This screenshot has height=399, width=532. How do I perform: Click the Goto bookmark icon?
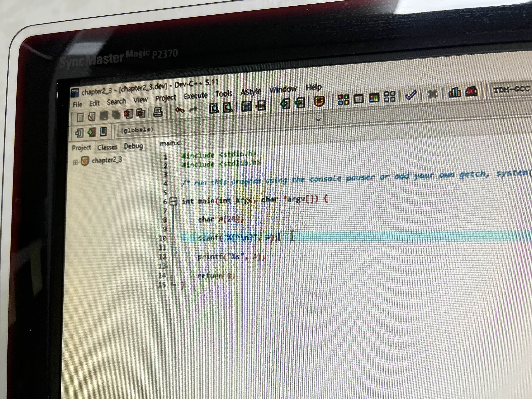103,131
